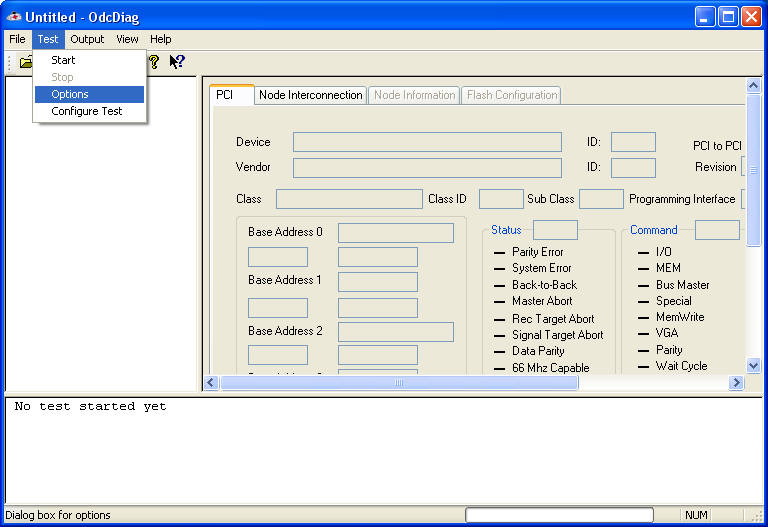Click the horizontal scrollbar right arrow

point(736,383)
